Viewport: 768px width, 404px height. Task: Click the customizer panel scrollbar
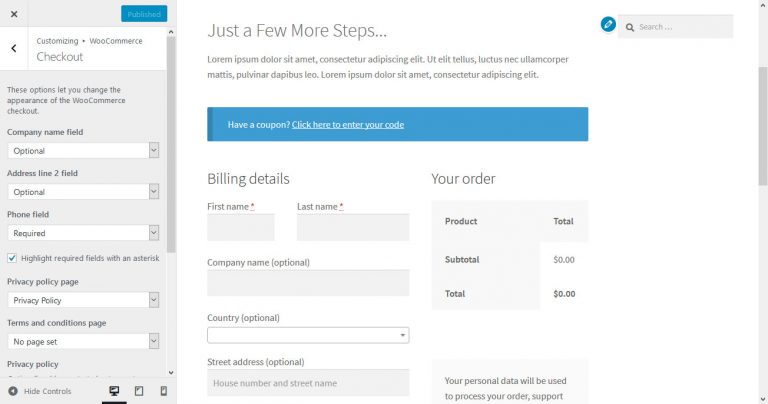(x=171, y=140)
